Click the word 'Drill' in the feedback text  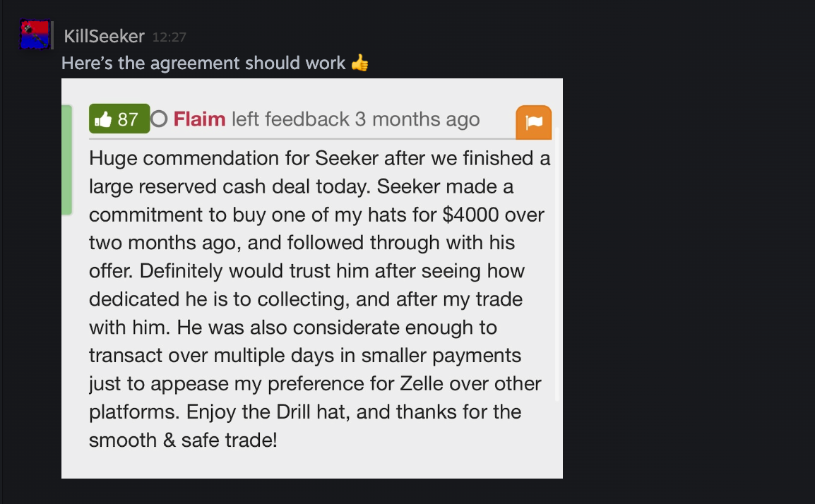pyautogui.click(x=293, y=412)
